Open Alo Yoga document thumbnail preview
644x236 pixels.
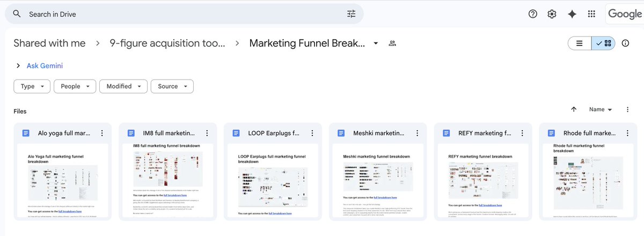(x=63, y=180)
